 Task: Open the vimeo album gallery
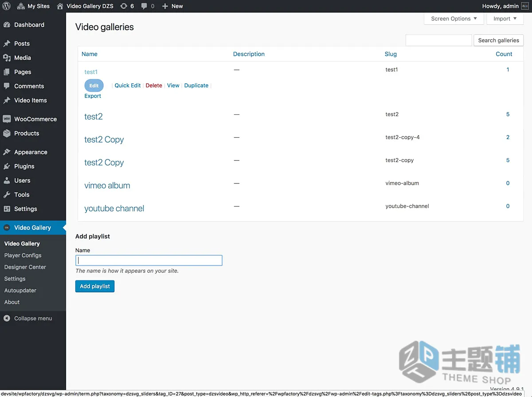point(107,186)
